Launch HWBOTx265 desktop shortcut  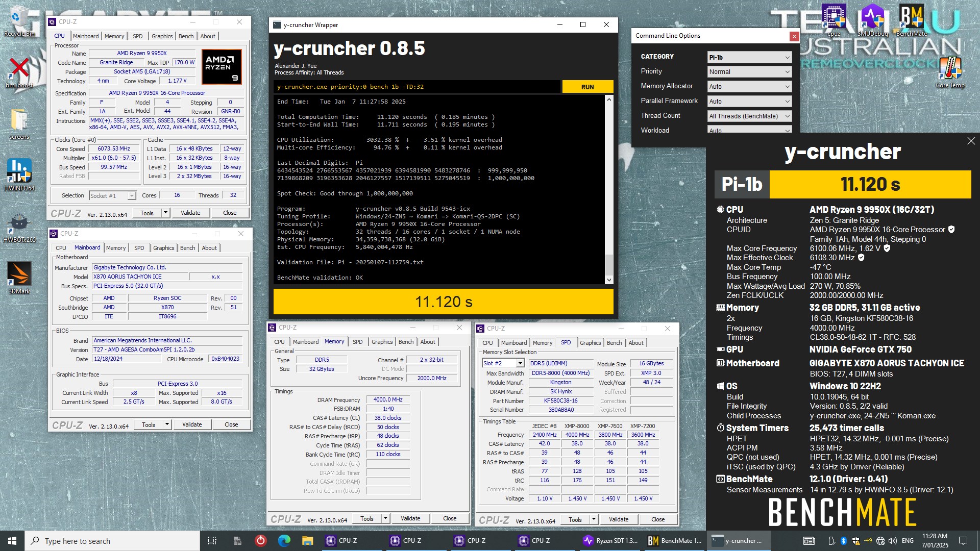coord(19,227)
